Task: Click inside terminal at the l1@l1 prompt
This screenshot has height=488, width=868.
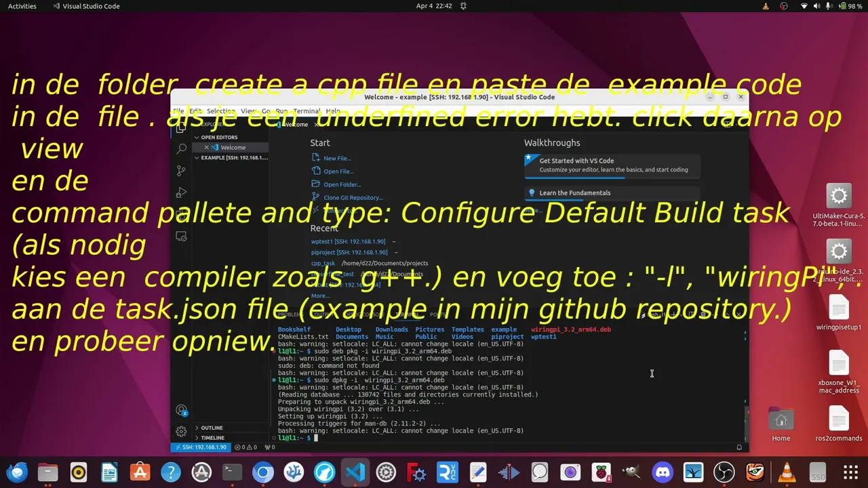Action: pyautogui.click(x=315, y=438)
